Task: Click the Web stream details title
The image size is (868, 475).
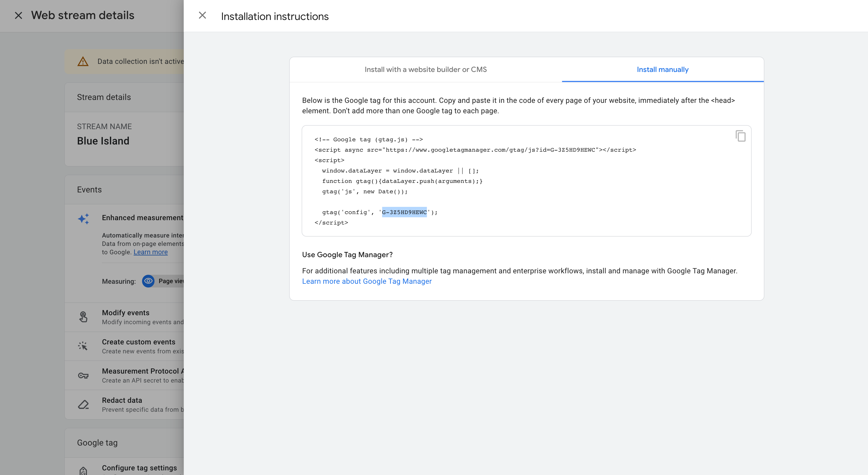Action: coord(83,15)
